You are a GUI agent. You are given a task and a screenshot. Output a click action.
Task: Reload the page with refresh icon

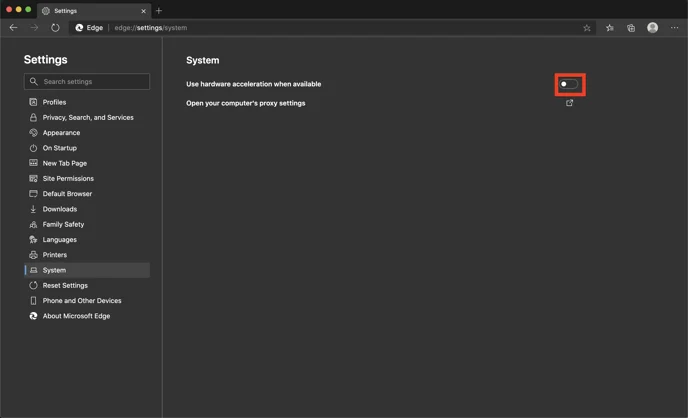[55, 28]
